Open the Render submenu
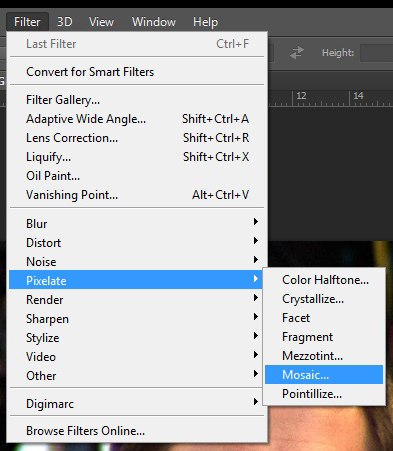This screenshot has width=393, height=451. pos(137,300)
